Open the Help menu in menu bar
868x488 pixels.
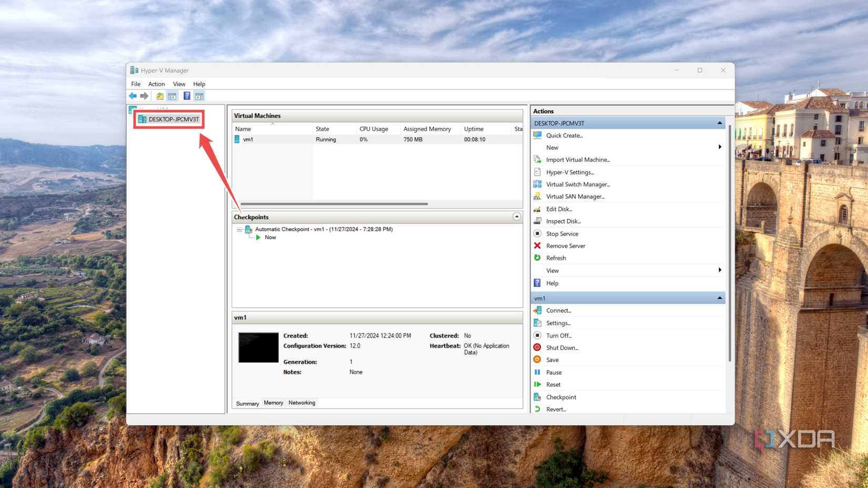[x=199, y=84]
